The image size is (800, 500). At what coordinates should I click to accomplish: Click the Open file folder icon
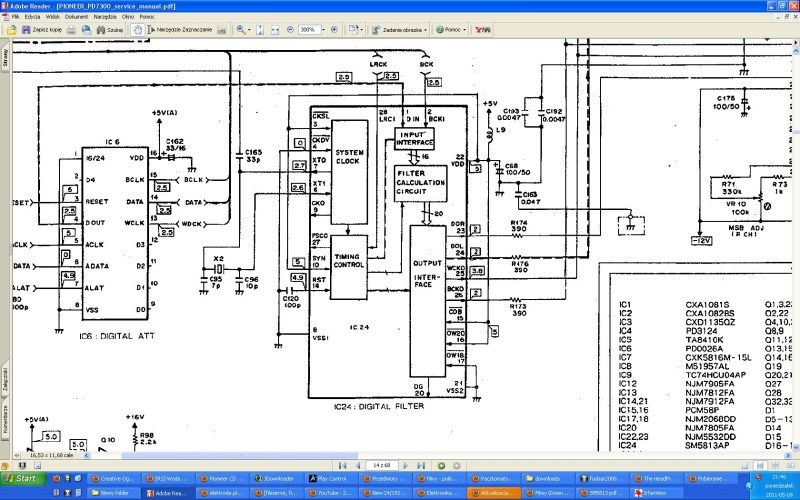tap(12, 30)
